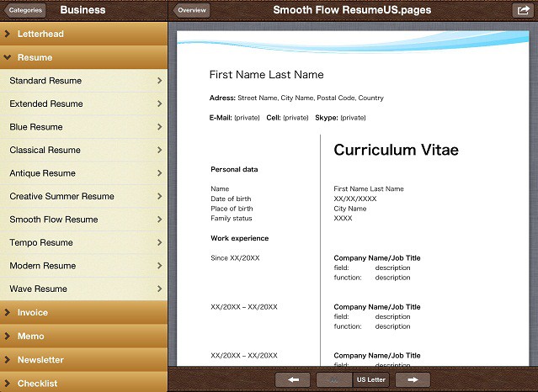This screenshot has height=392, width=538.
Task: Expand the Invoice section
Action: pyautogui.click(x=83, y=312)
